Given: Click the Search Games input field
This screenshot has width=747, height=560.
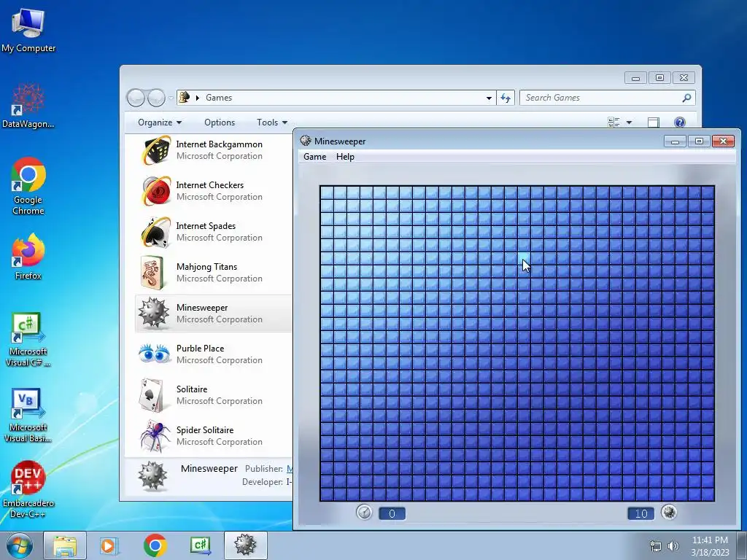Looking at the screenshot, I should 601,98.
